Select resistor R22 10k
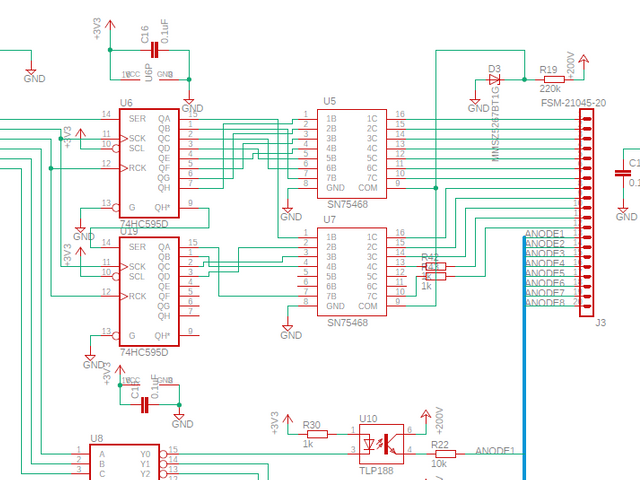The width and height of the screenshot is (640, 480). 445,453
